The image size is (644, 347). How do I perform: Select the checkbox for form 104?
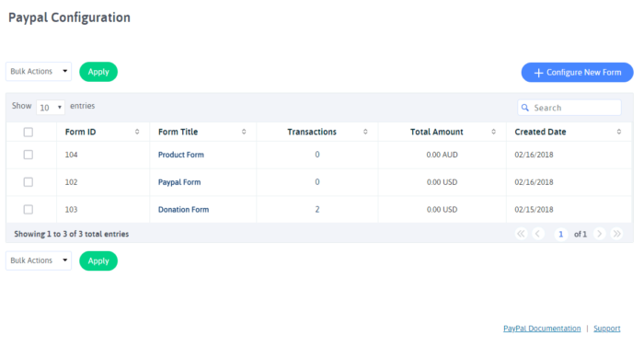[29, 155]
